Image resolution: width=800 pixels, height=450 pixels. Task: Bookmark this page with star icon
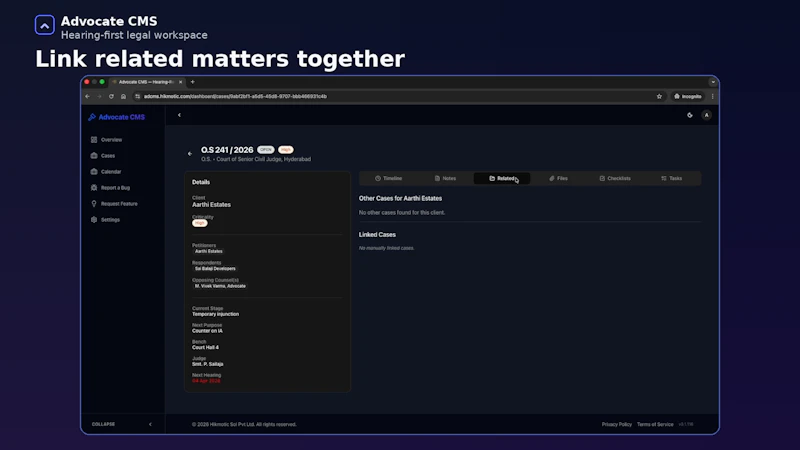point(659,96)
